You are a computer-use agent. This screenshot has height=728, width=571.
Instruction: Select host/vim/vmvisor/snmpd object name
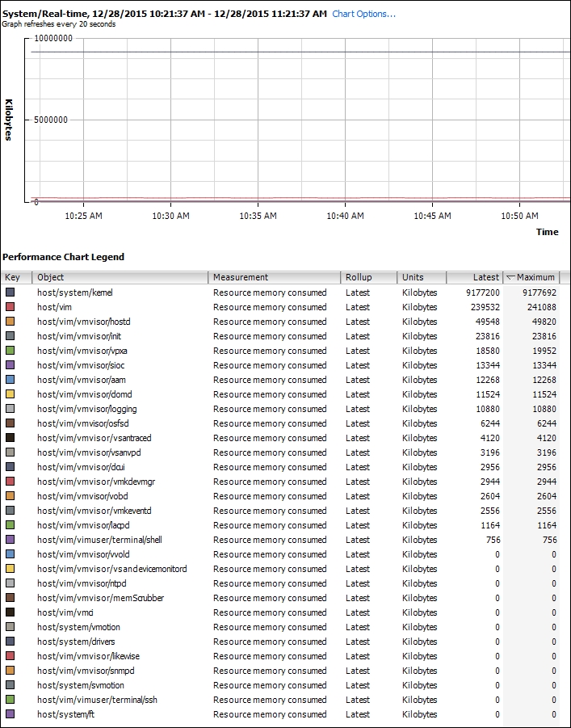(x=86, y=671)
